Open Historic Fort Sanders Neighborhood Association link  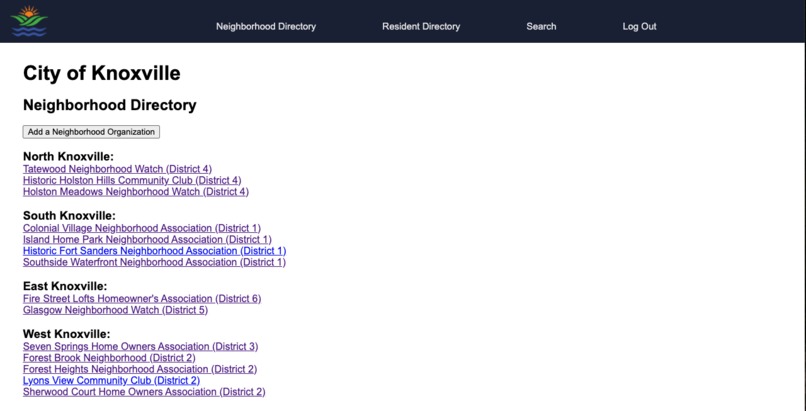coord(155,251)
